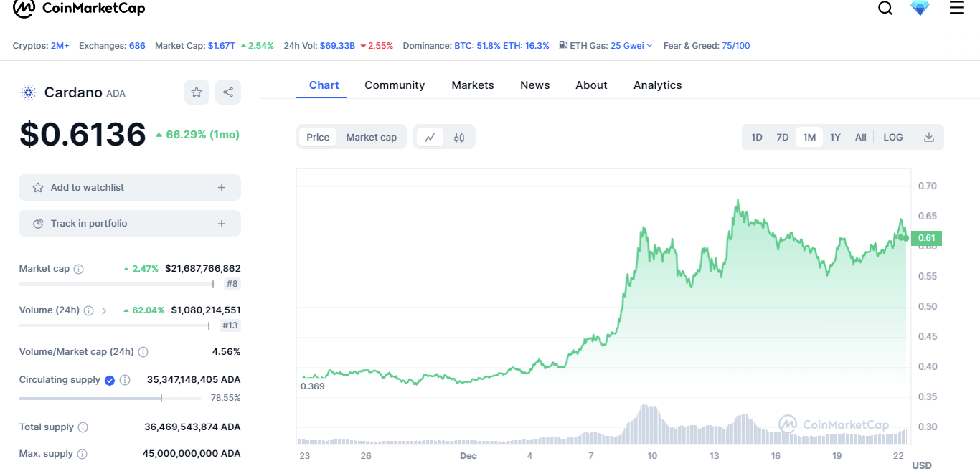Toggle LOG scale on chart

click(x=893, y=137)
